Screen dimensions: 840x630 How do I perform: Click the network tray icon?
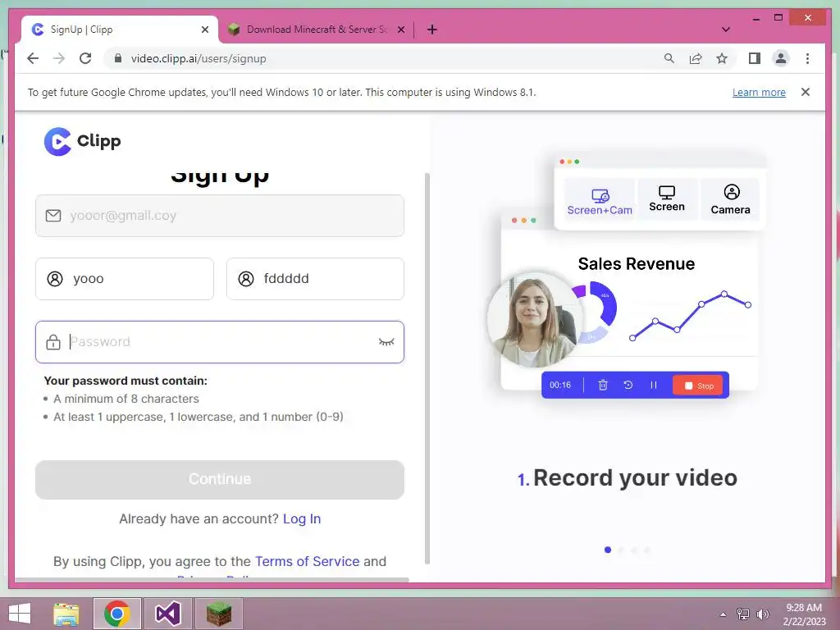point(743,614)
